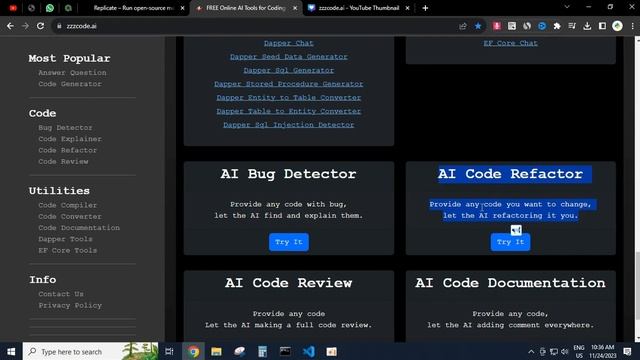Reload the zzzcode.ai page
Image resolution: width=640 pixels, height=360 pixels.
40,26
